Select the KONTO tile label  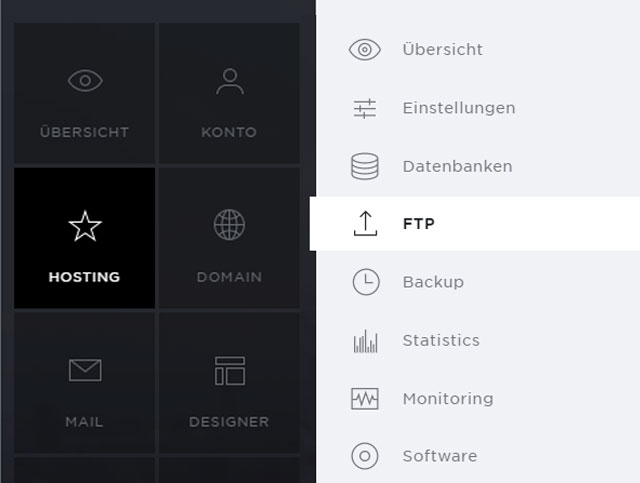[229, 132]
